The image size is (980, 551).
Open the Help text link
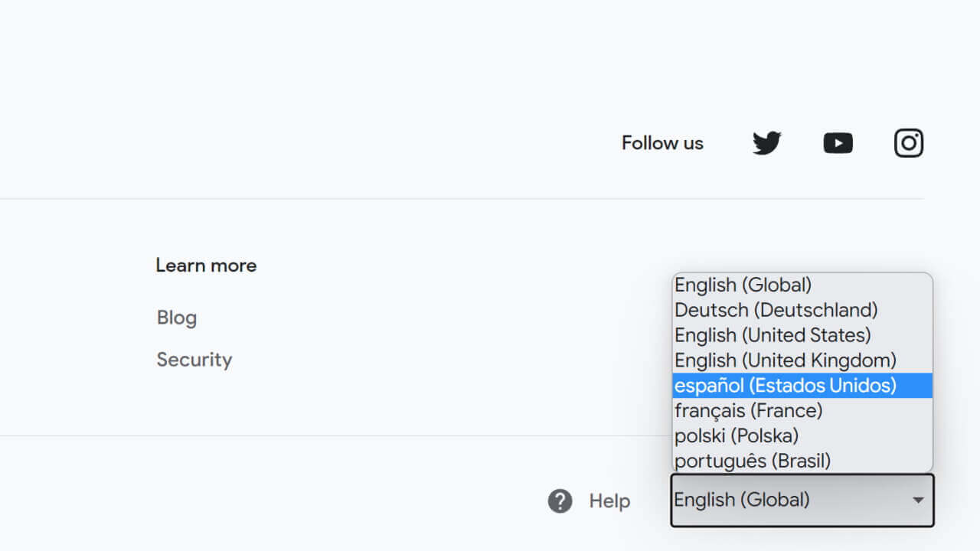pos(609,501)
